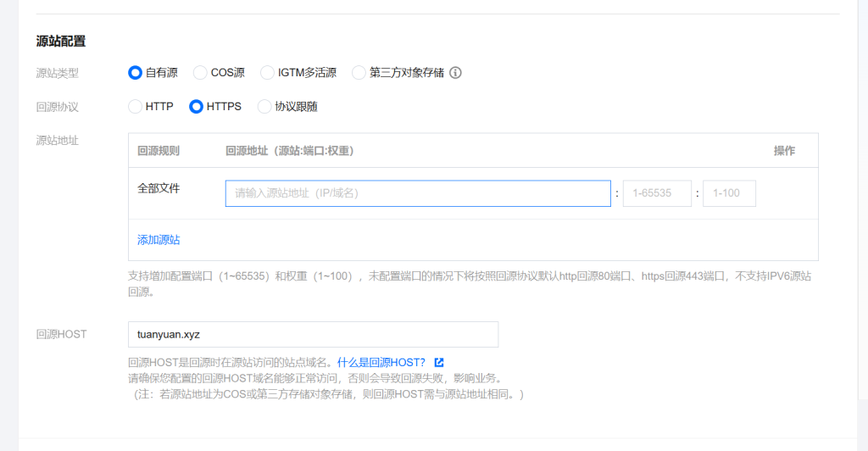
Task: Focus the origin address IP/域名 input
Action: pyautogui.click(x=418, y=193)
